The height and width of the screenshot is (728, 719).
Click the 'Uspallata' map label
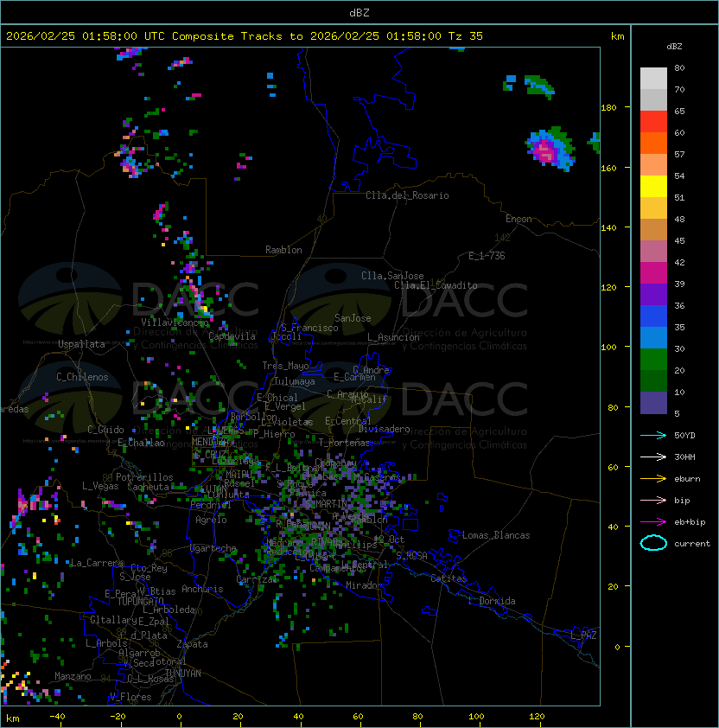tap(81, 344)
